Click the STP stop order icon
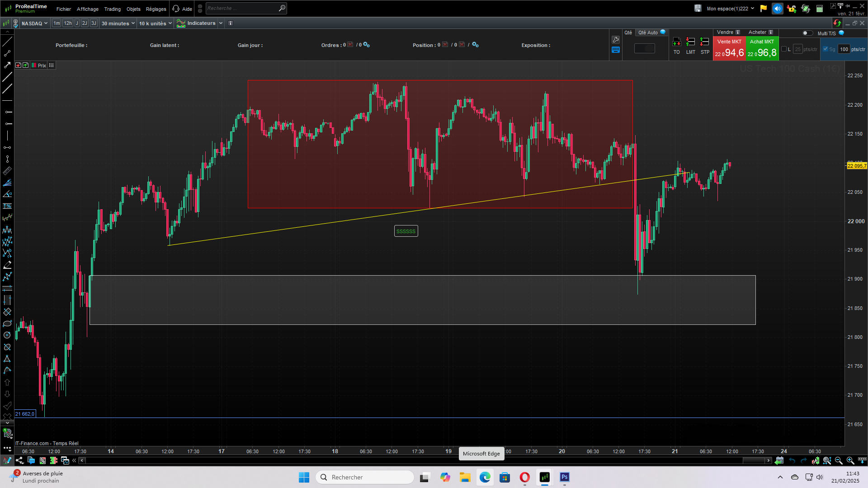Screen dimensions: 868x488 (704, 42)
